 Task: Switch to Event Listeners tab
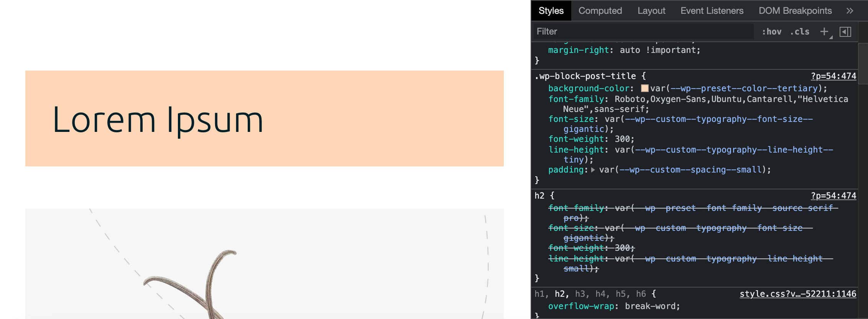tap(712, 11)
